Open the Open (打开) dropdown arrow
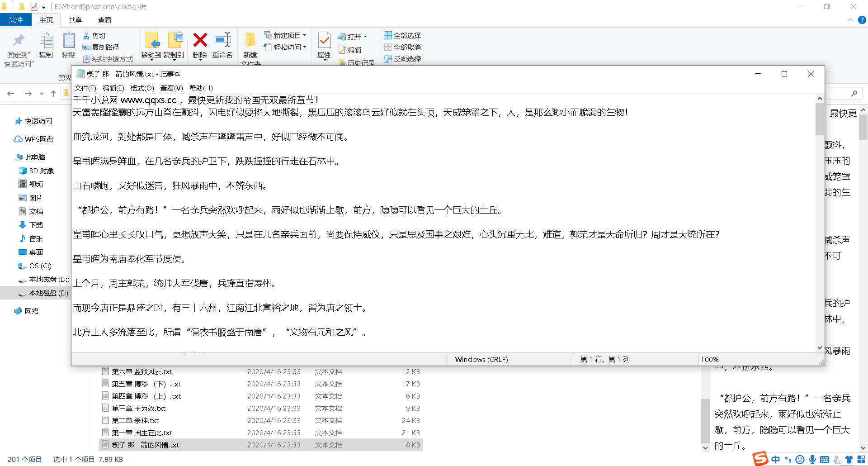The height and width of the screenshot is (466, 868). pyautogui.click(x=365, y=37)
